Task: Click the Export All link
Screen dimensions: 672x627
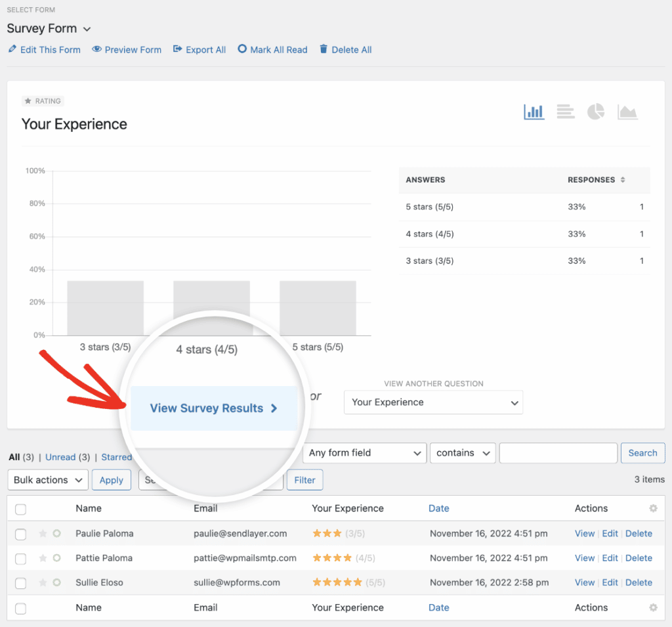Action: pyautogui.click(x=199, y=49)
